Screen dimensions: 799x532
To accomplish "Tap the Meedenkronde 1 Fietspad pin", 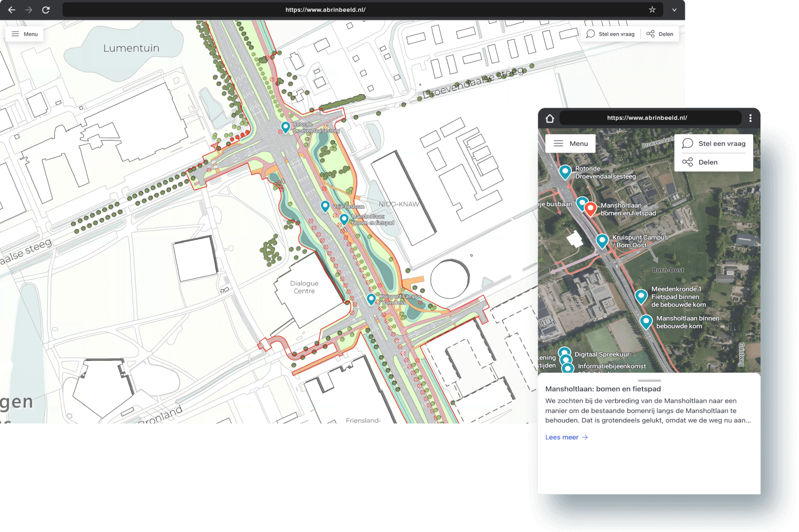I will 641,296.
